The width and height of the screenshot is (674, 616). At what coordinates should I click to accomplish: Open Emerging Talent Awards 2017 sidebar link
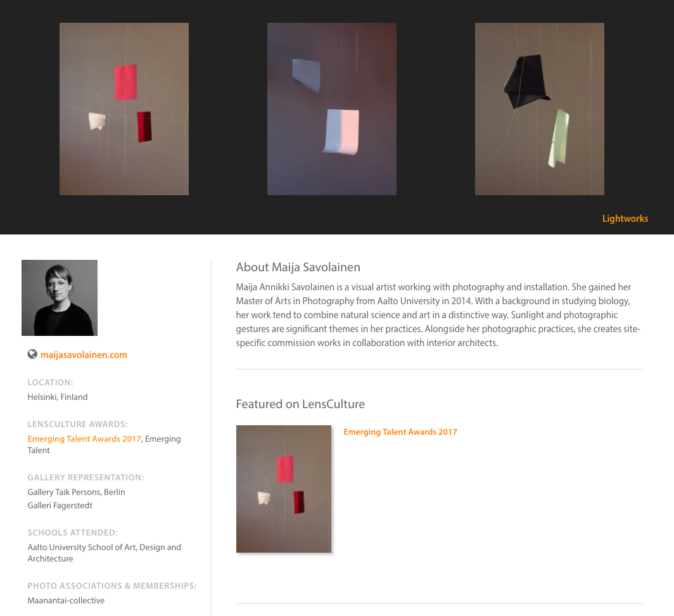[84, 439]
